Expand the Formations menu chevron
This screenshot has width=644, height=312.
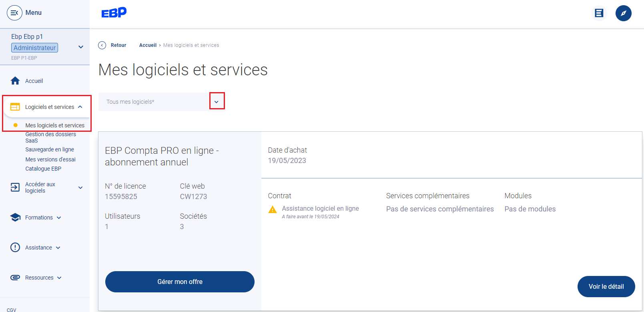click(x=59, y=218)
